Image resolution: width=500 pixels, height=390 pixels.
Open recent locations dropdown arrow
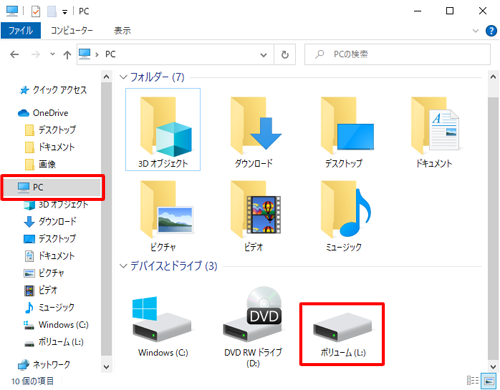52,54
